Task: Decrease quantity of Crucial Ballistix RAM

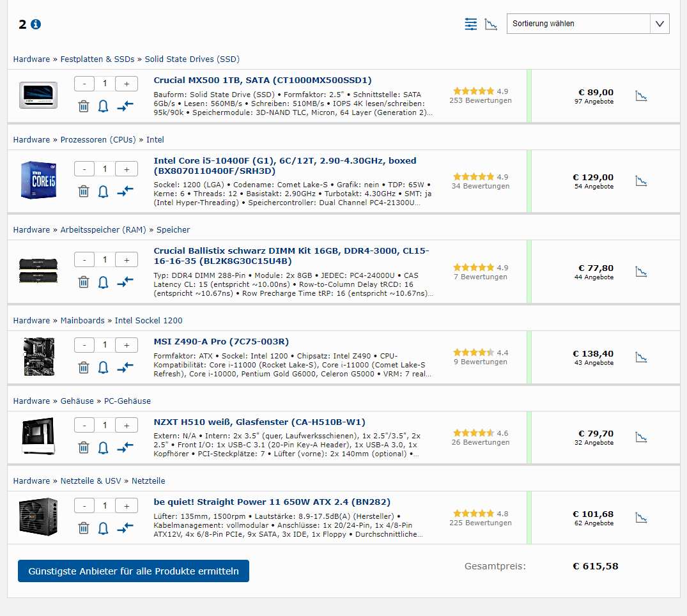Action: coord(84,260)
